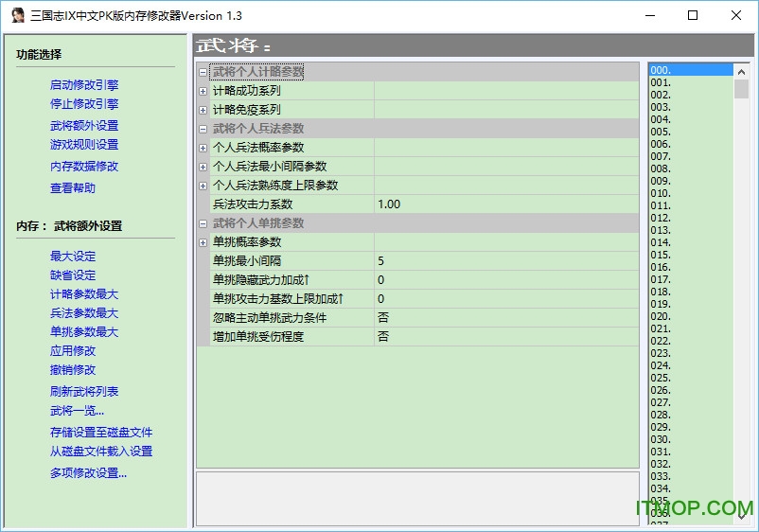Edit 兵法攻击力系数 value 1.00
Image resolution: width=759 pixels, height=532 pixels.
(506, 204)
